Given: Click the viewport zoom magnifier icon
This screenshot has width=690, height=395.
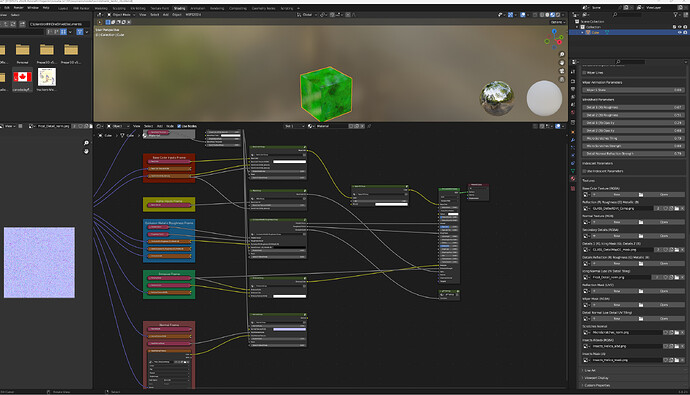Looking at the screenshot, I should (x=562, y=54).
